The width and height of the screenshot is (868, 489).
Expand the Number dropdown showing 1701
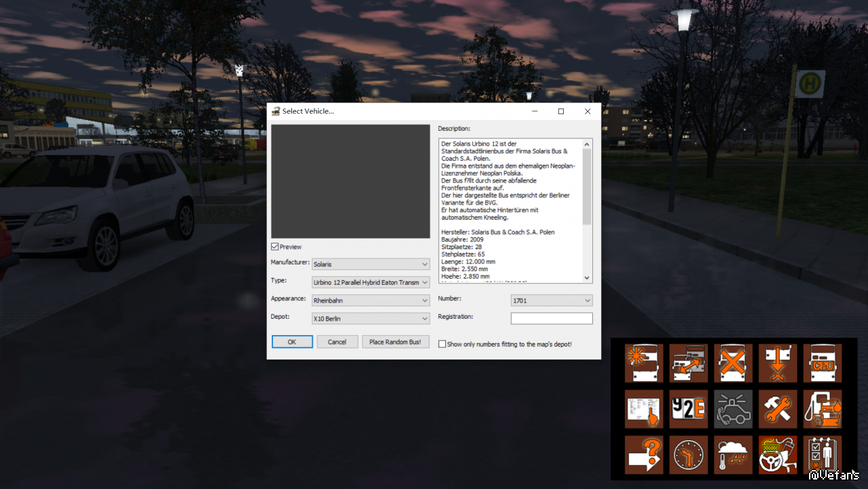coord(551,300)
